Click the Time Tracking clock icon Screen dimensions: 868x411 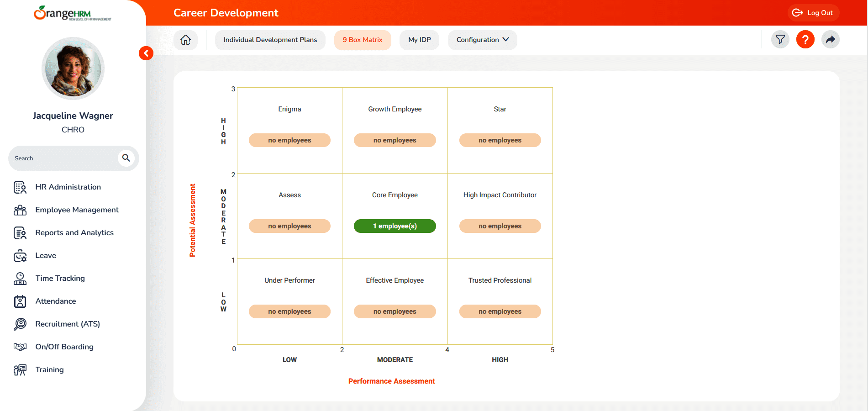click(x=20, y=278)
